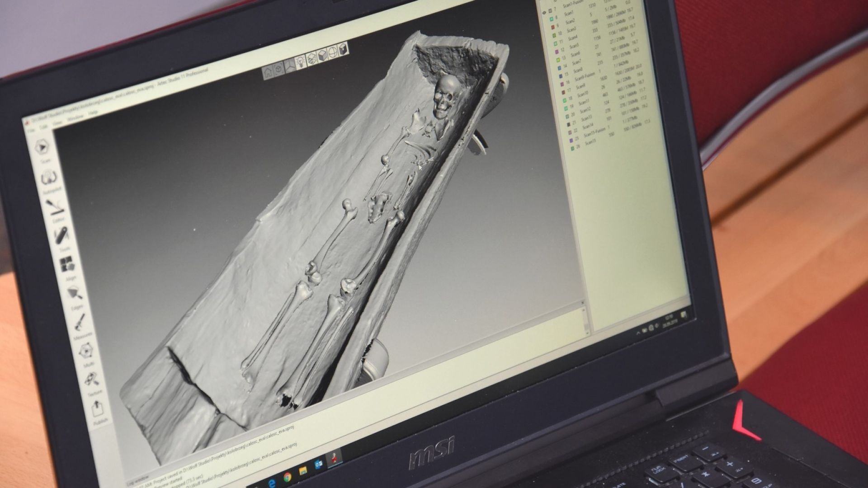The image size is (868, 488).
Task: Toggle eye visibility for Scan1-Fusion row
Action: 544,12
